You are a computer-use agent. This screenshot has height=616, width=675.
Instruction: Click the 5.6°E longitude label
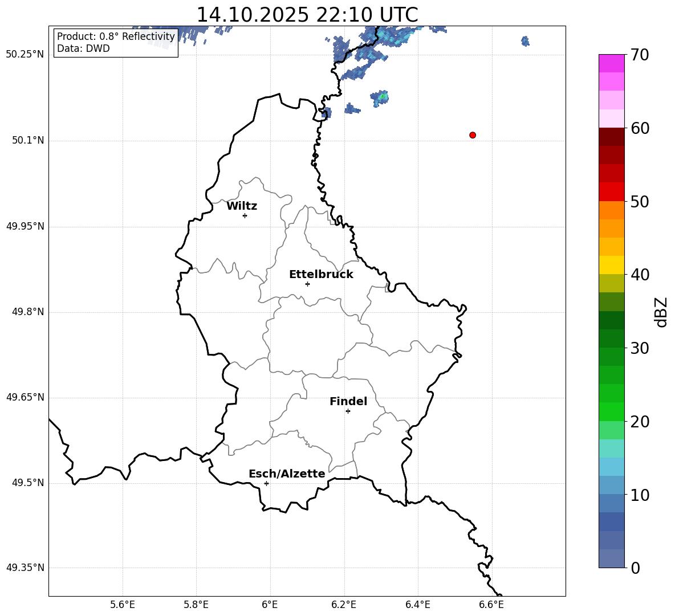(x=123, y=605)
